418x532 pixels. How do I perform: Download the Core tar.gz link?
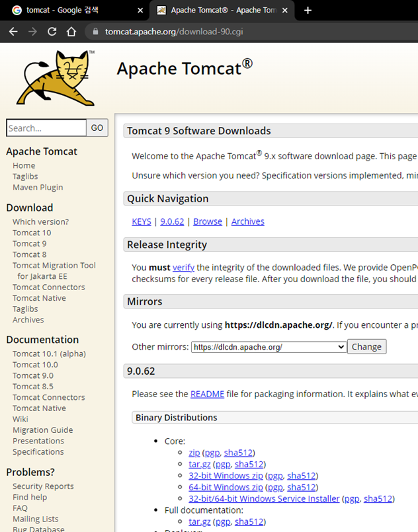pyautogui.click(x=200, y=465)
